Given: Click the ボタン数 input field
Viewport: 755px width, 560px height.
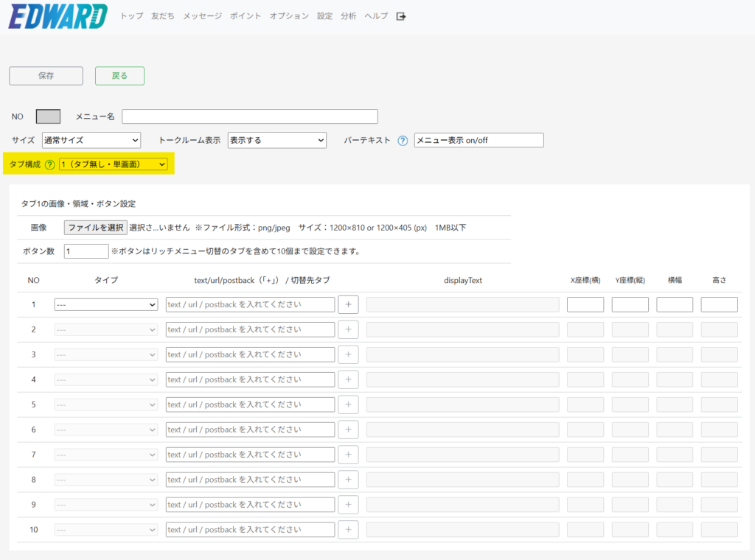Looking at the screenshot, I should tap(86, 251).
